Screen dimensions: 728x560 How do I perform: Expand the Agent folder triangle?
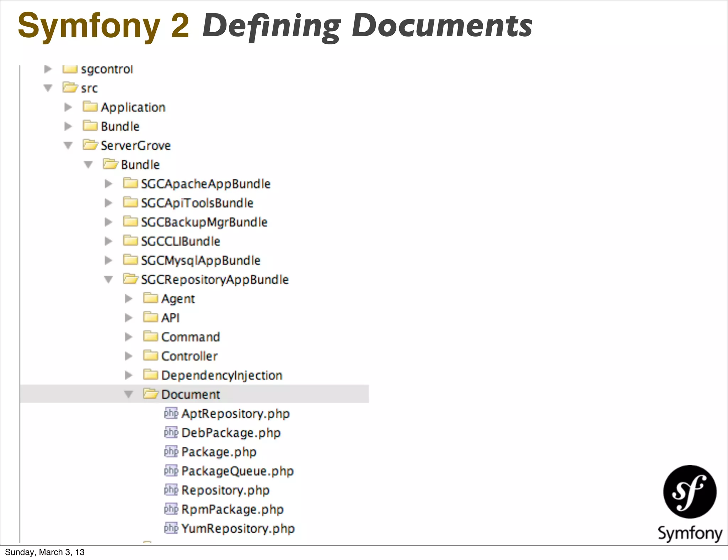click(129, 299)
